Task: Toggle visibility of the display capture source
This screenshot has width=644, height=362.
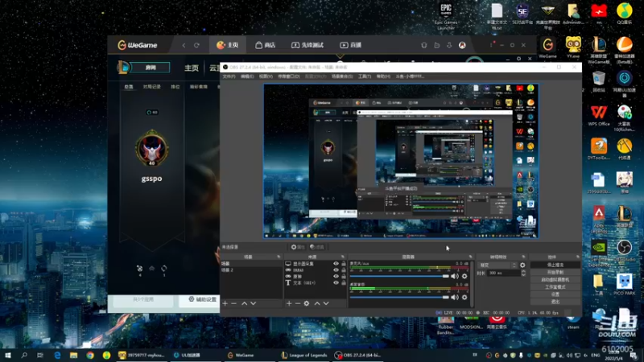Action: (336, 264)
